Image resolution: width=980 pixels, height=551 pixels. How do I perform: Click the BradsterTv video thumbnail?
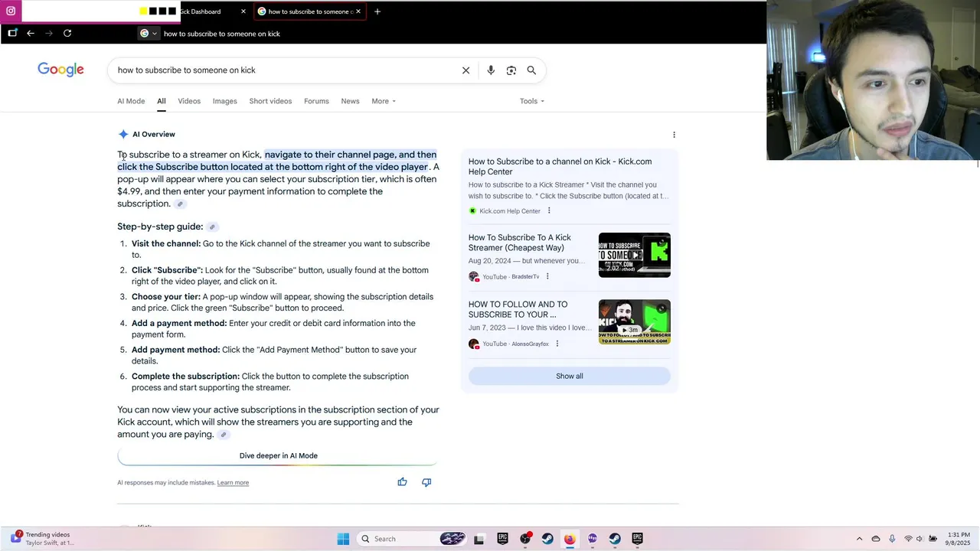[634, 255]
